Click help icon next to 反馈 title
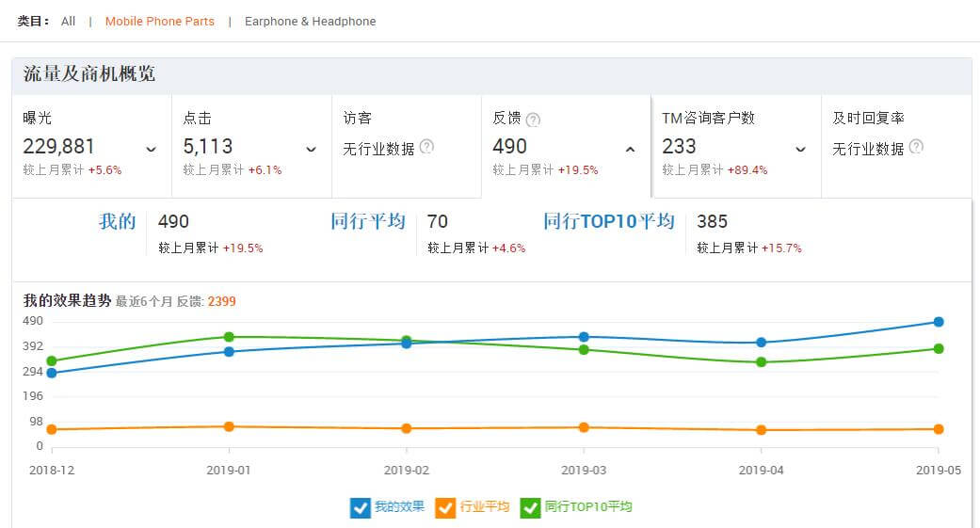Viewport: 980px width, 528px height. (533, 120)
